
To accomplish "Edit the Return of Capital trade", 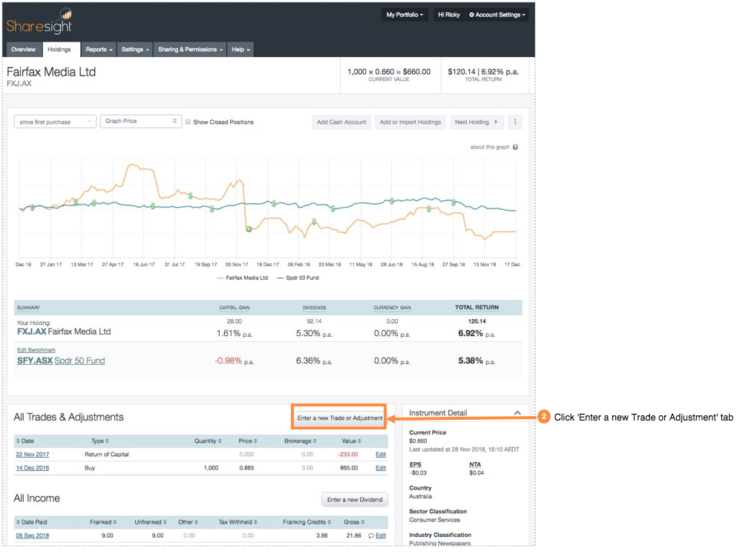I will pyautogui.click(x=381, y=454).
